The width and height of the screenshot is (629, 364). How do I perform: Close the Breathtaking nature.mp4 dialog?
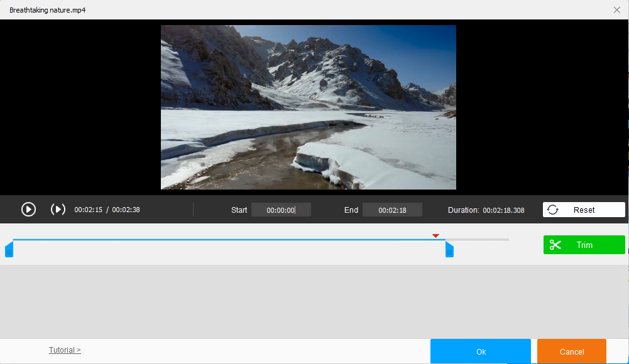click(616, 9)
